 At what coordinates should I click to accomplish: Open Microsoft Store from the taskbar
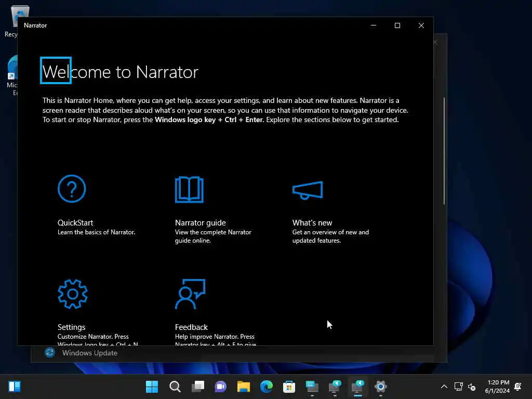click(x=289, y=387)
